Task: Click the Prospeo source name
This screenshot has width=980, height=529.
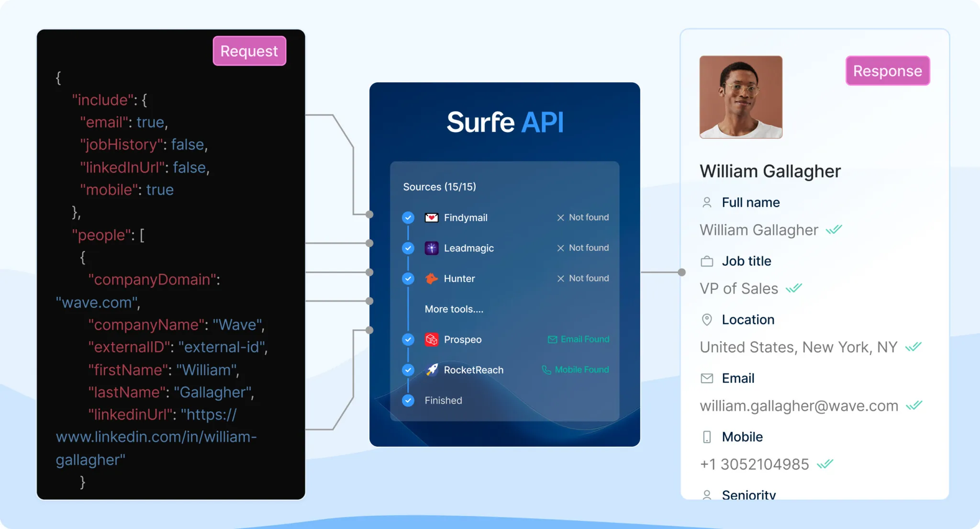Action: 463,339
